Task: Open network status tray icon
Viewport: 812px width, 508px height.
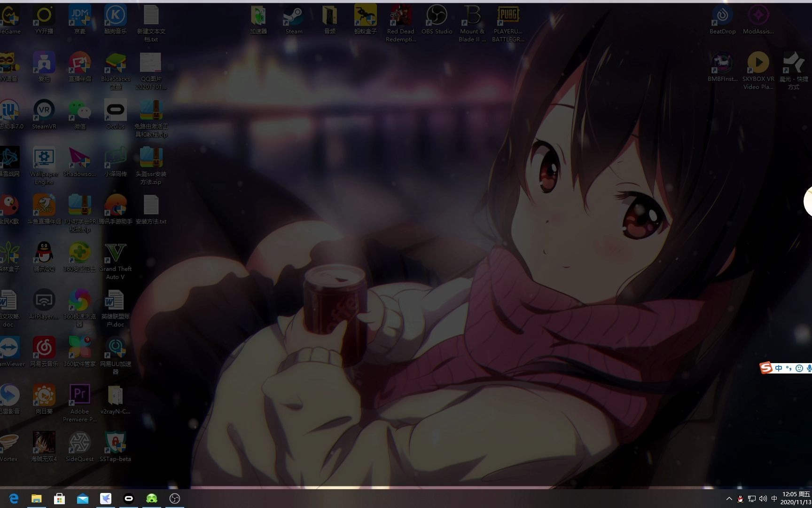Action: (x=752, y=499)
